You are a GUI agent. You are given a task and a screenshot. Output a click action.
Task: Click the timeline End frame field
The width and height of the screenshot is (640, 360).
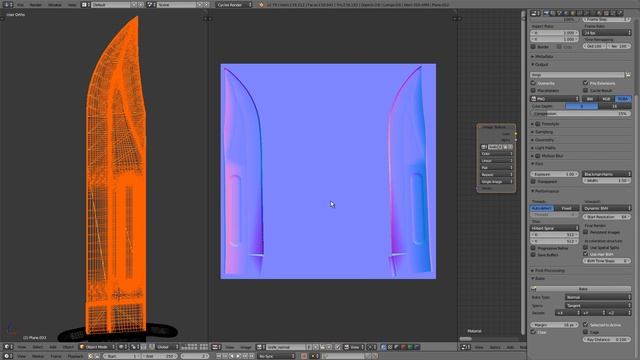[x=160, y=356]
